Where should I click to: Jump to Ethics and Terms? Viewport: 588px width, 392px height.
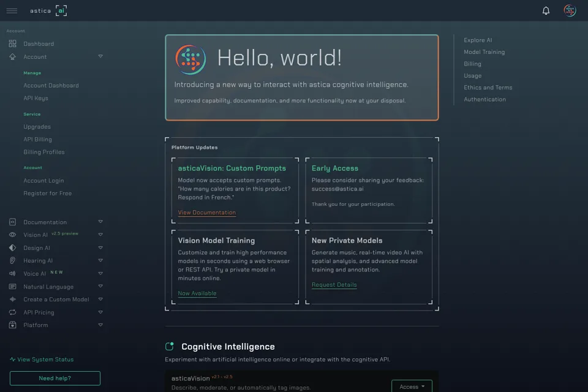(488, 88)
